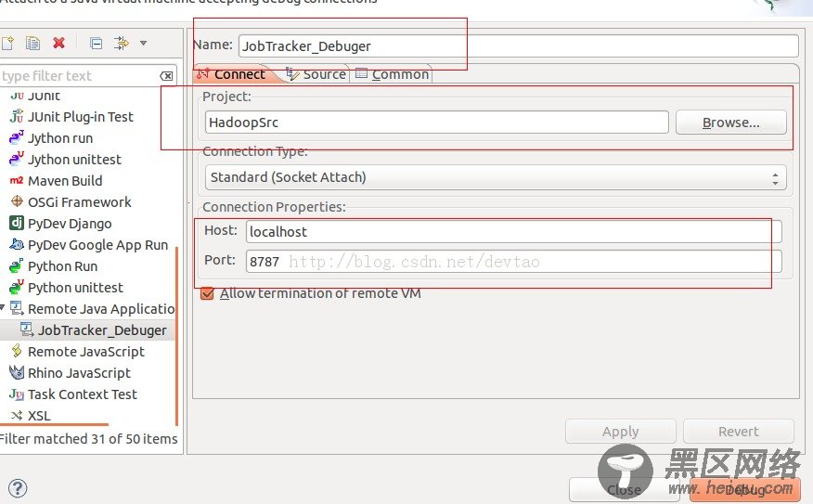Click the filter launch configurations icon

click(x=122, y=43)
